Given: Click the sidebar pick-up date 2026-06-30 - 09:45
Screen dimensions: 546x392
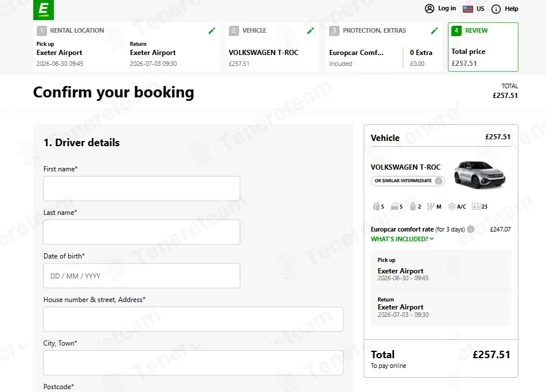Looking at the screenshot, I should (403, 279).
